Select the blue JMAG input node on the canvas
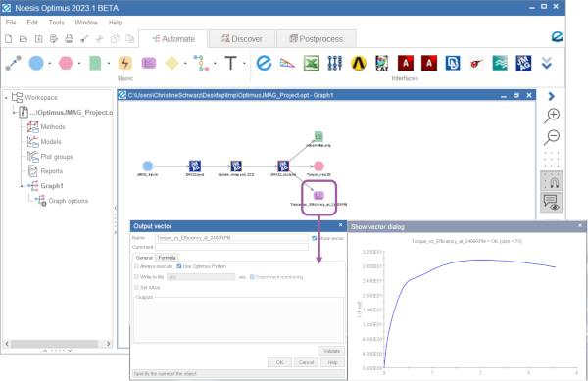 pos(148,166)
